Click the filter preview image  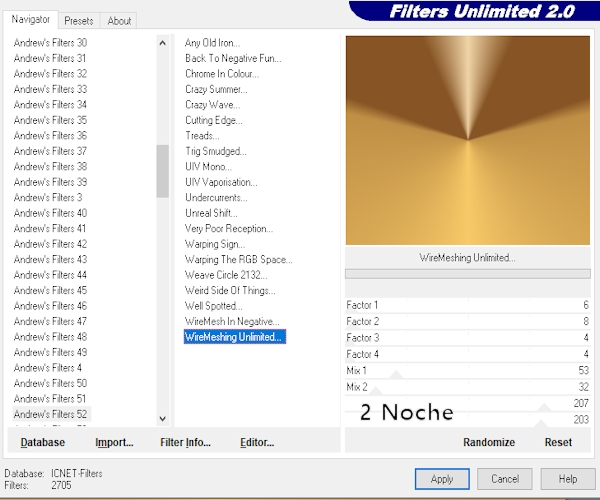pos(468,140)
